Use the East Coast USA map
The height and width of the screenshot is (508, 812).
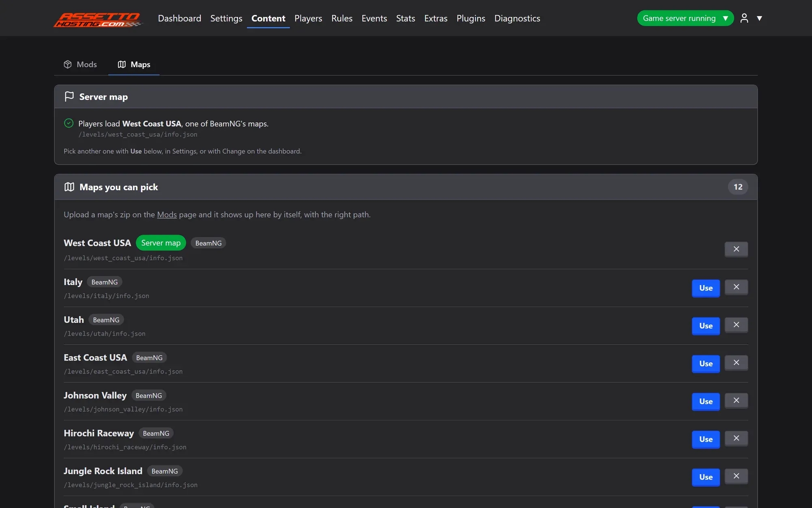706,364
